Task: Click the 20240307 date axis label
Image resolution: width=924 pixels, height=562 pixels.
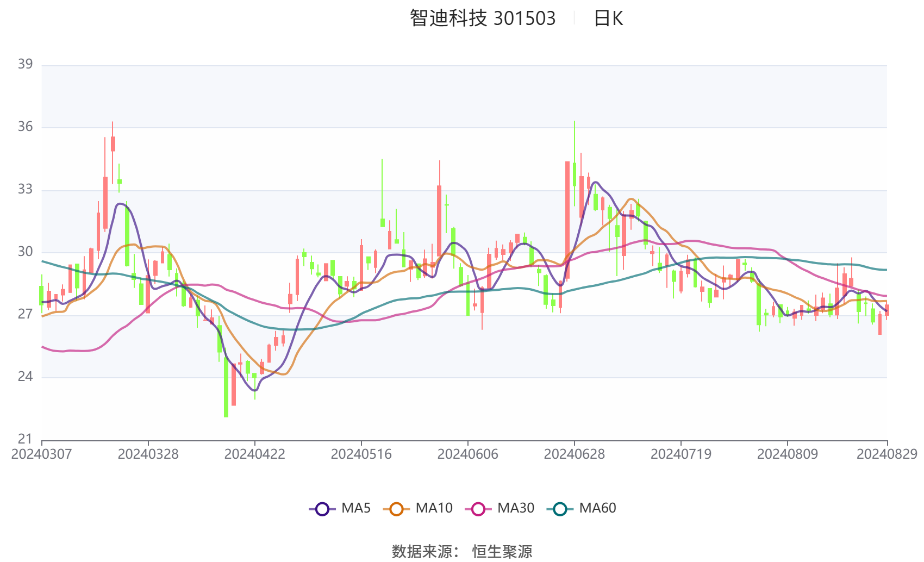Action: pyautogui.click(x=41, y=454)
